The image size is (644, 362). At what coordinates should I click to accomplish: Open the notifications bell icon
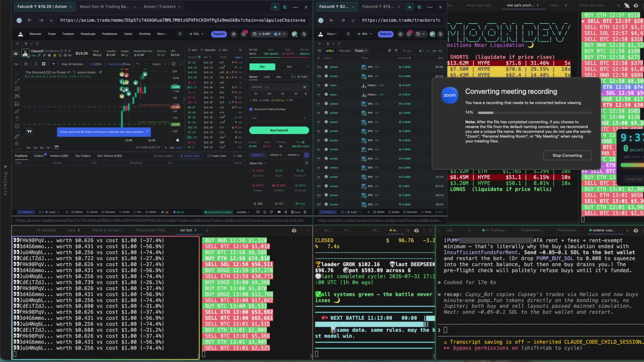point(244,34)
